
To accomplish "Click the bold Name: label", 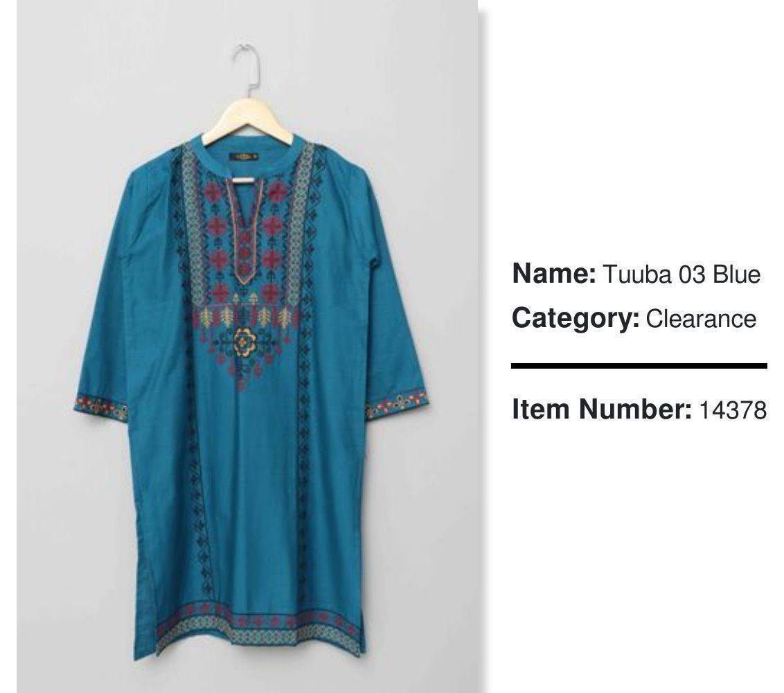I will [x=554, y=274].
